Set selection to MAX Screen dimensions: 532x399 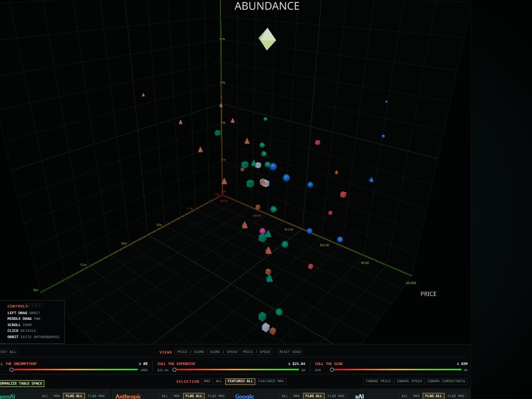click(x=207, y=381)
